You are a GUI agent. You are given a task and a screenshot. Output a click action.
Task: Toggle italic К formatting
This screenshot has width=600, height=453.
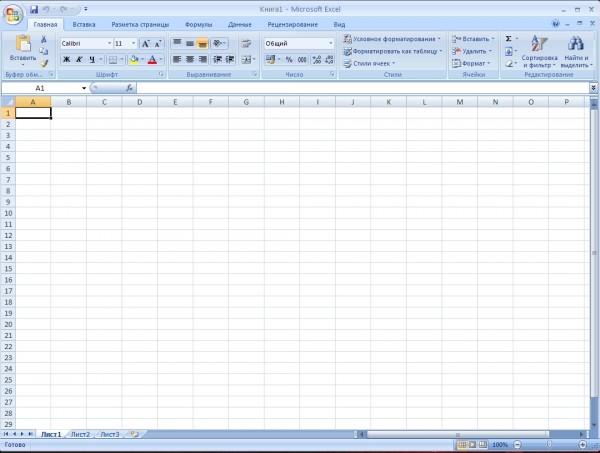(79, 59)
